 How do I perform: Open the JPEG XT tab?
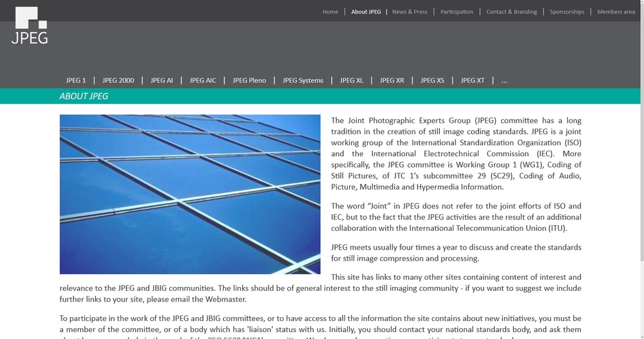pyautogui.click(x=472, y=80)
